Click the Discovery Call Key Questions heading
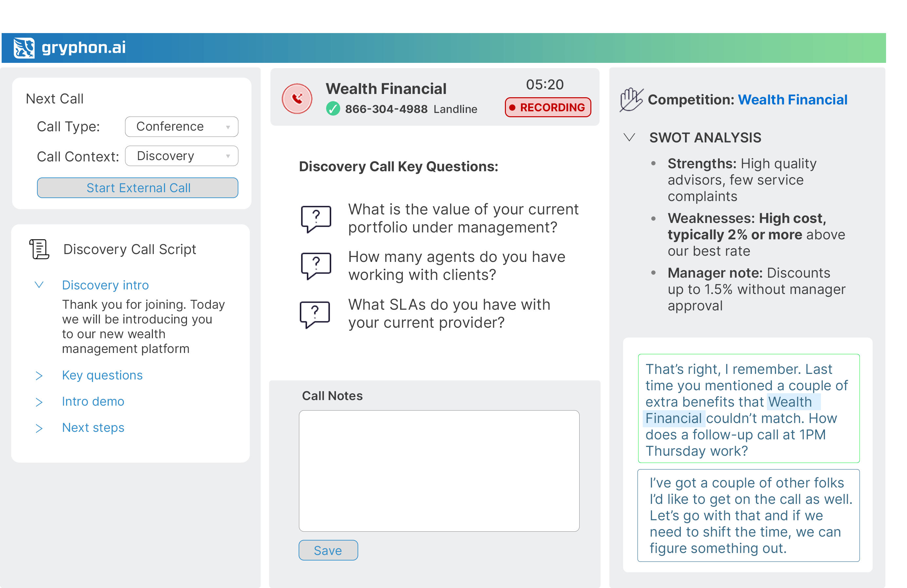The width and height of the screenshot is (907, 588). (x=398, y=167)
